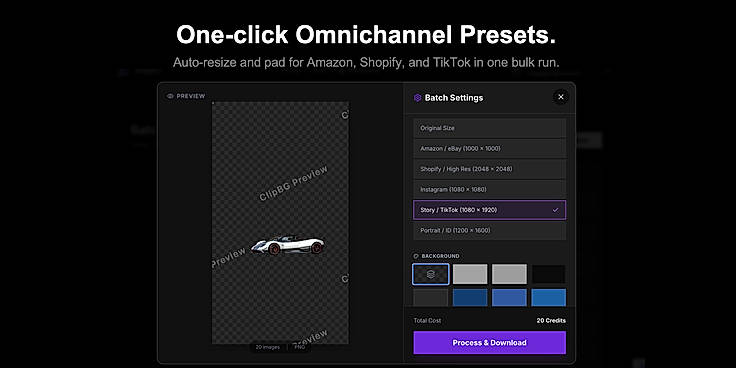Viewport: 736px width, 368px height.
Task: Click the 20 Credits total value
Action: 551,321
